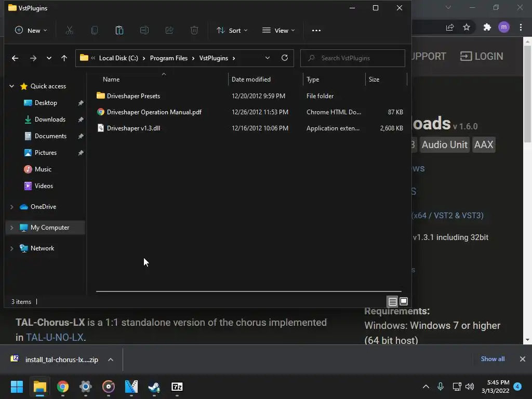This screenshot has width=532, height=399.
Task: Click the Share icon in Explorer toolbar
Action: [x=169, y=31]
